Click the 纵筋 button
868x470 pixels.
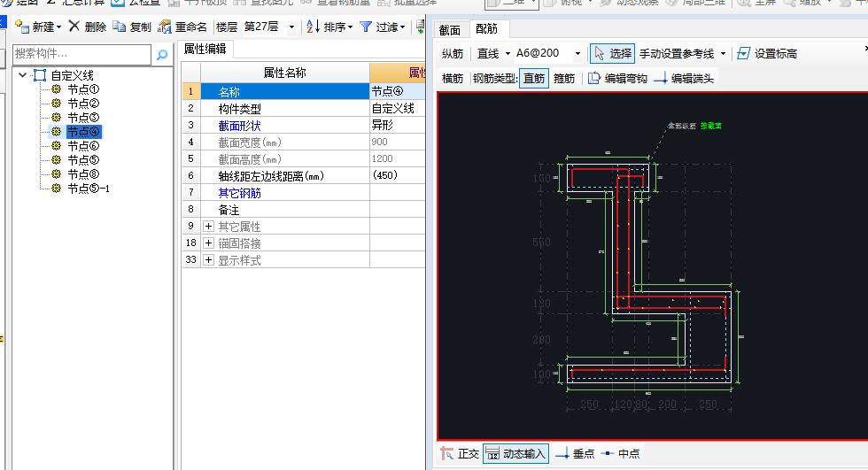click(x=453, y=54)
